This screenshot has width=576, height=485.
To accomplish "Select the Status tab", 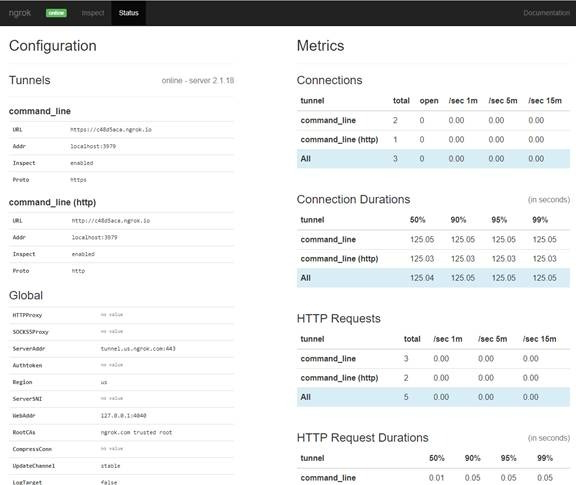I will coord(129,13).
